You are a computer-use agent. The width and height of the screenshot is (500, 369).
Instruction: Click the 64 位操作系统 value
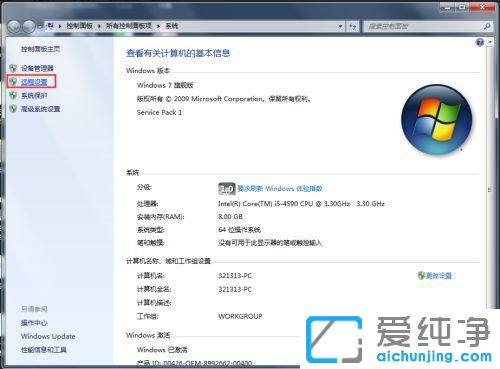(x=239, y=230)
